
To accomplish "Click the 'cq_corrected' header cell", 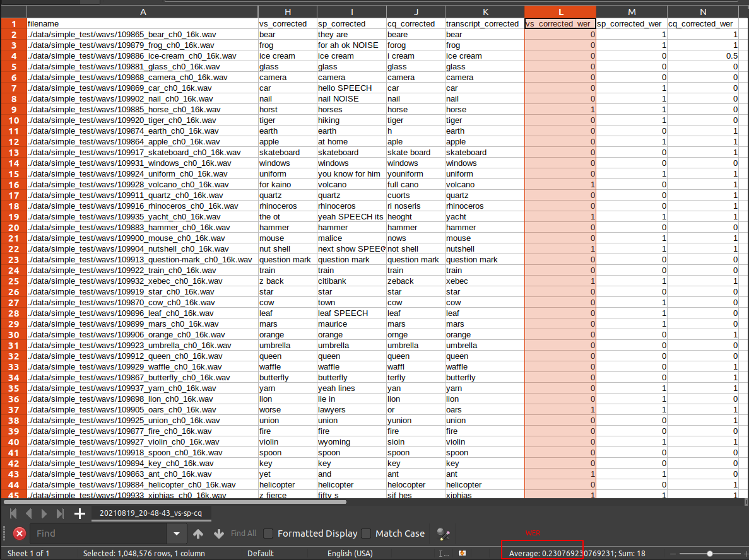I will (416, 23).
